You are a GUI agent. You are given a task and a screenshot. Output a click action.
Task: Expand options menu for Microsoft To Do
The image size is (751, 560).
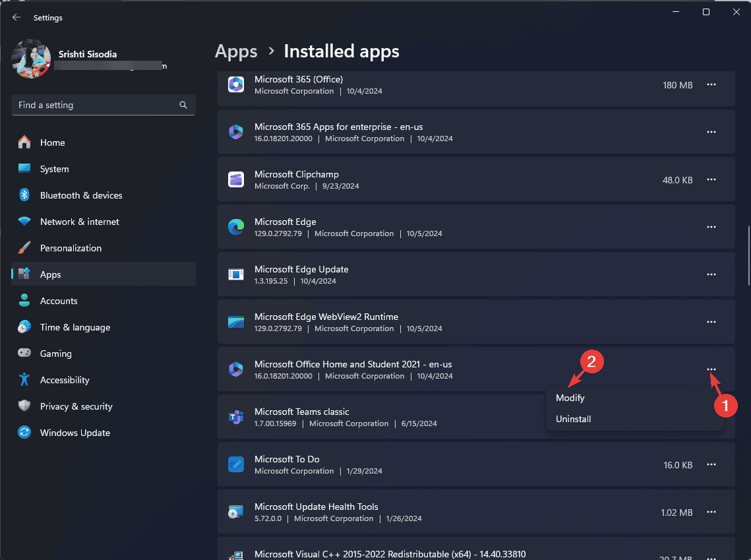click(x=711, y=465)
